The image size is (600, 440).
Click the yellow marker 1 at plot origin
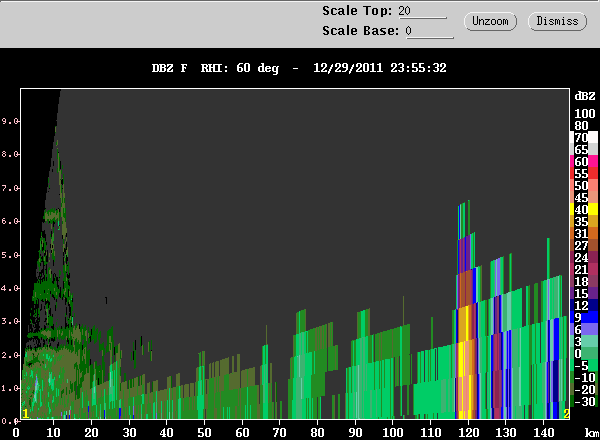point(25,414)
